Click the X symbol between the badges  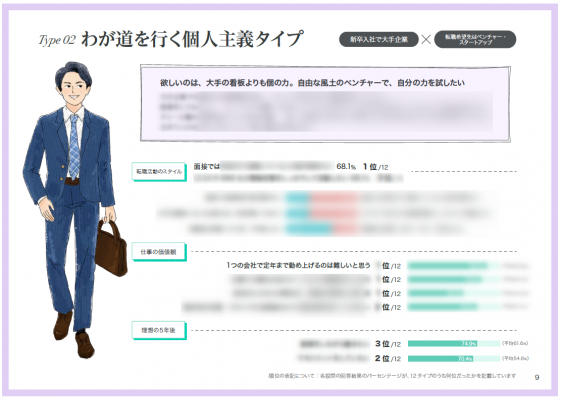(x=426, y=39)
